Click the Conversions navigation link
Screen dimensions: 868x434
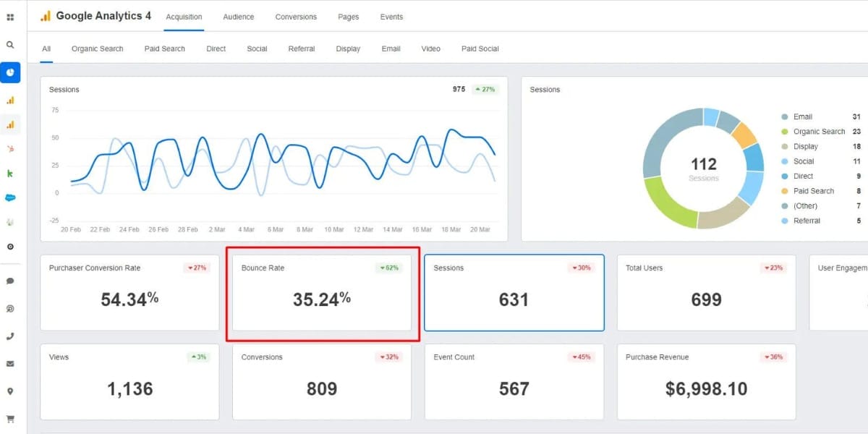pyautogui.click(x=295, y=16)
